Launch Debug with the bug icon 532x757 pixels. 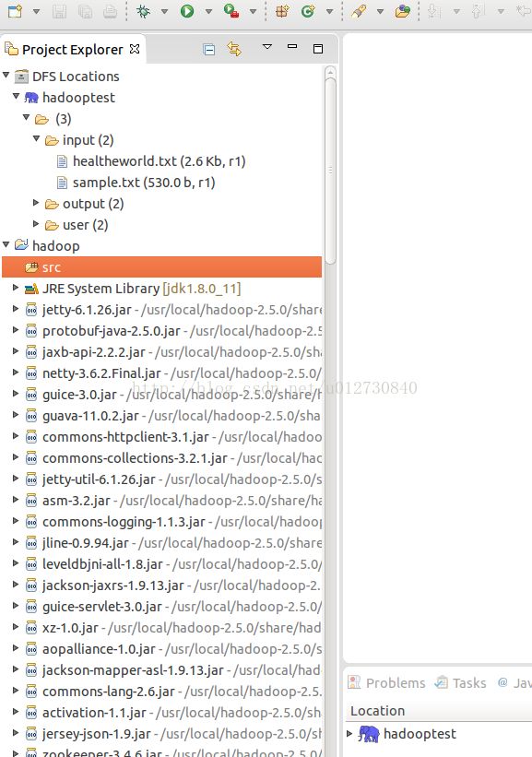pyautogui.click(x=143, y=11)
